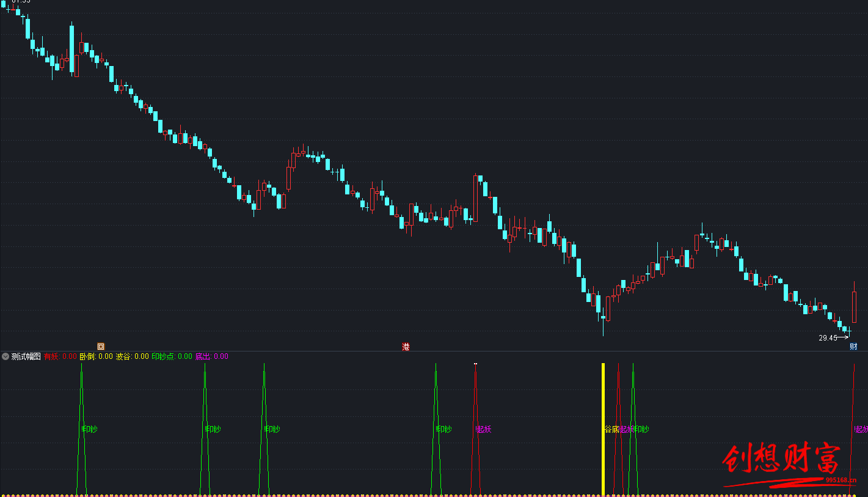The height and width of the screenshot is (497, 868).
Task: Select the 测试幅图 indicator name
Action: pos(26,356)
